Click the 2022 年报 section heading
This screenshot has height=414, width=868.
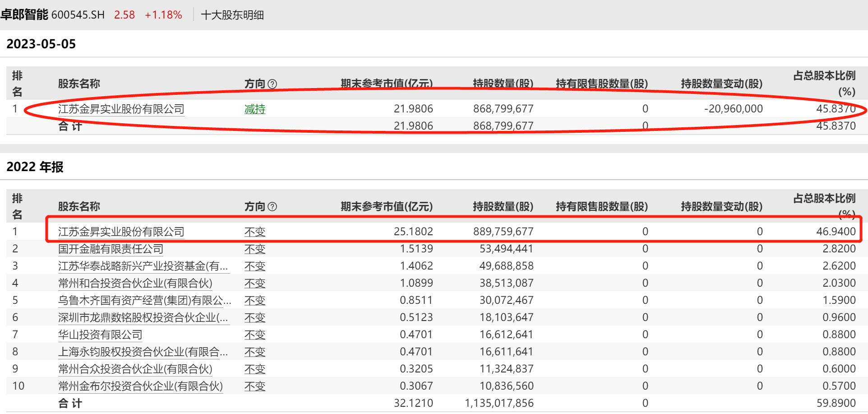click(x=35, y=167)
